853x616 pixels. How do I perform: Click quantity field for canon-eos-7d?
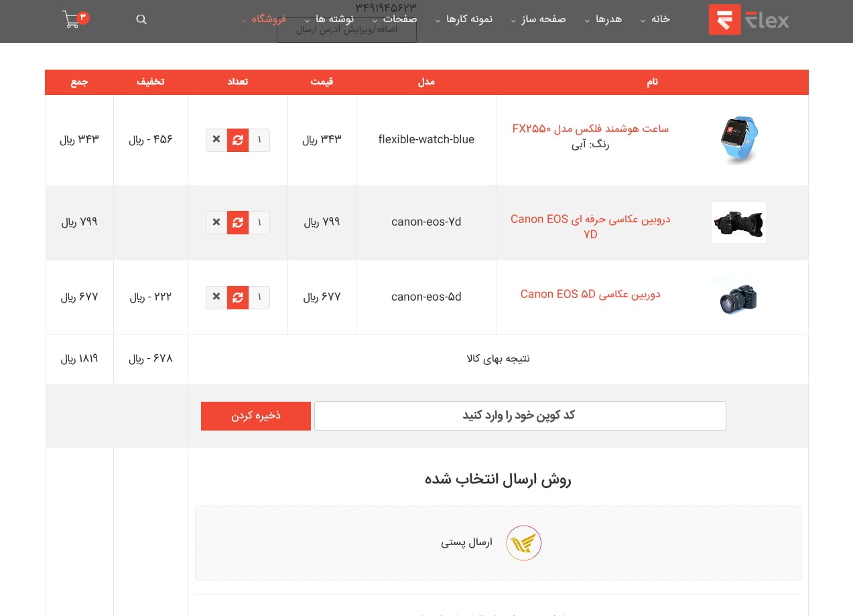coord(259,222)
